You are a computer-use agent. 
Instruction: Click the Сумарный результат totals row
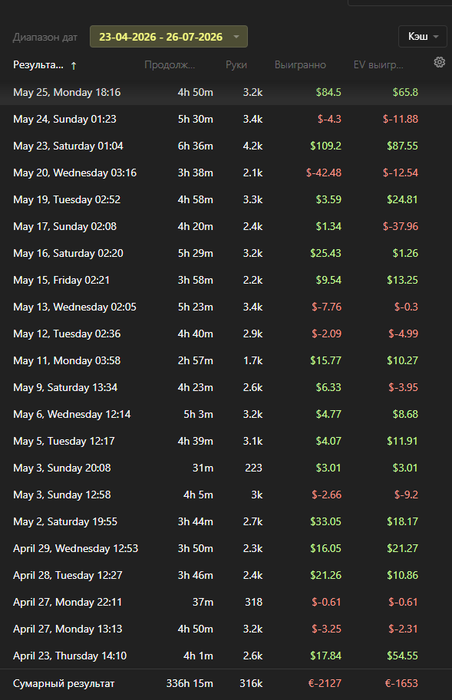coord(226,683)
